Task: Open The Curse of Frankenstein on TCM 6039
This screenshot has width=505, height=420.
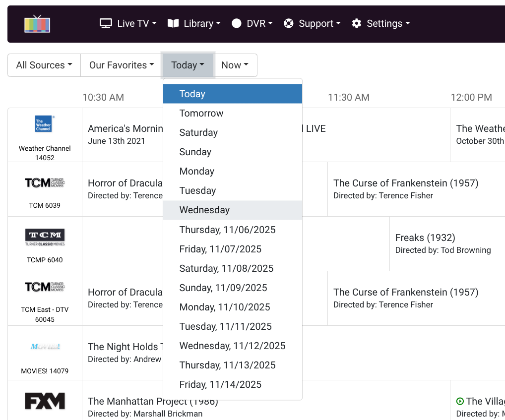Action: (x=406, y=183)
